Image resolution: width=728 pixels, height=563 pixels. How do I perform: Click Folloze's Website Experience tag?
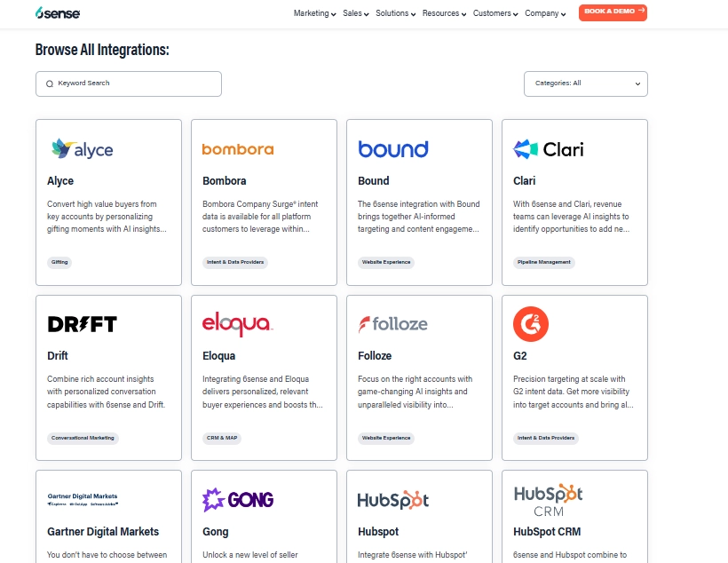[x=386, y=438]
